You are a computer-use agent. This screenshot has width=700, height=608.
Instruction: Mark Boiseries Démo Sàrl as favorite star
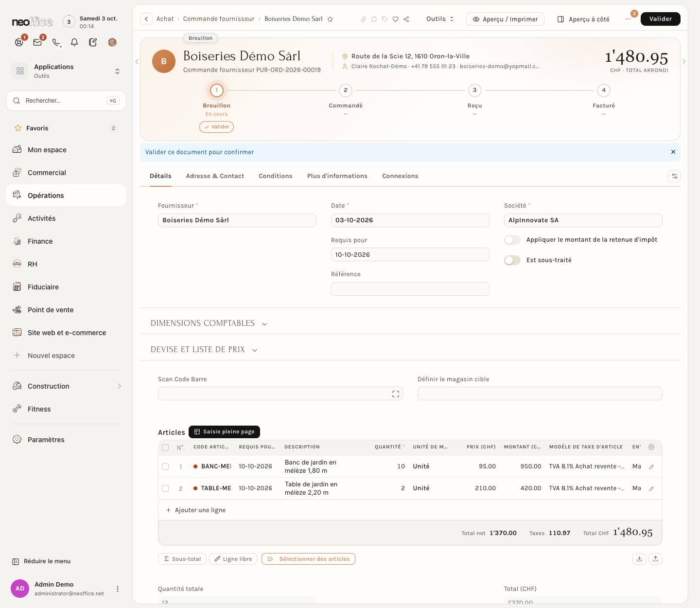[x=330, y=19]
